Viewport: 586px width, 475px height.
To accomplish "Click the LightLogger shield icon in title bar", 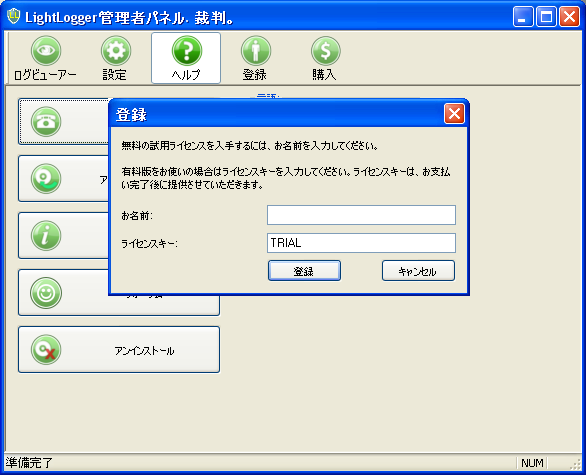I will pyautogui.click(x=13, y=16).
